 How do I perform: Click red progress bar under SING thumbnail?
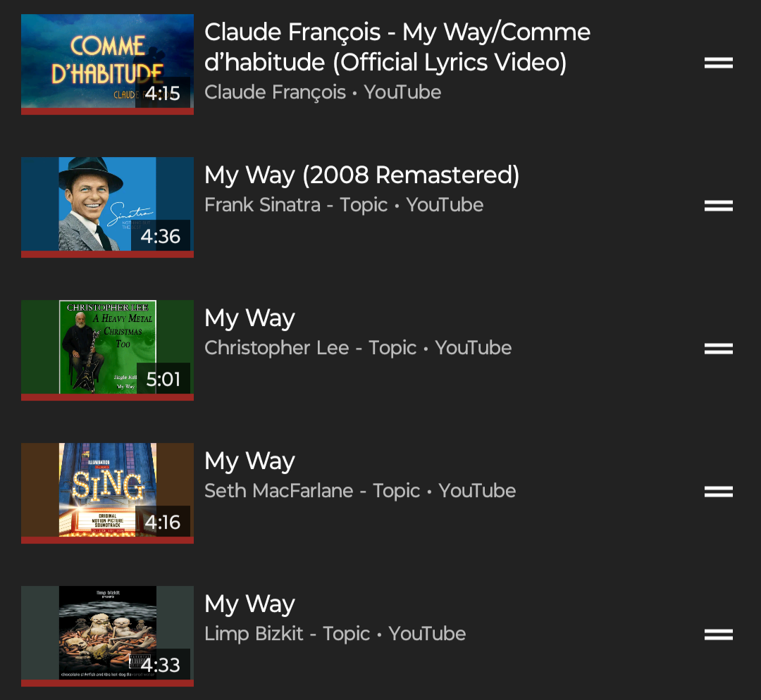[107, 540]
